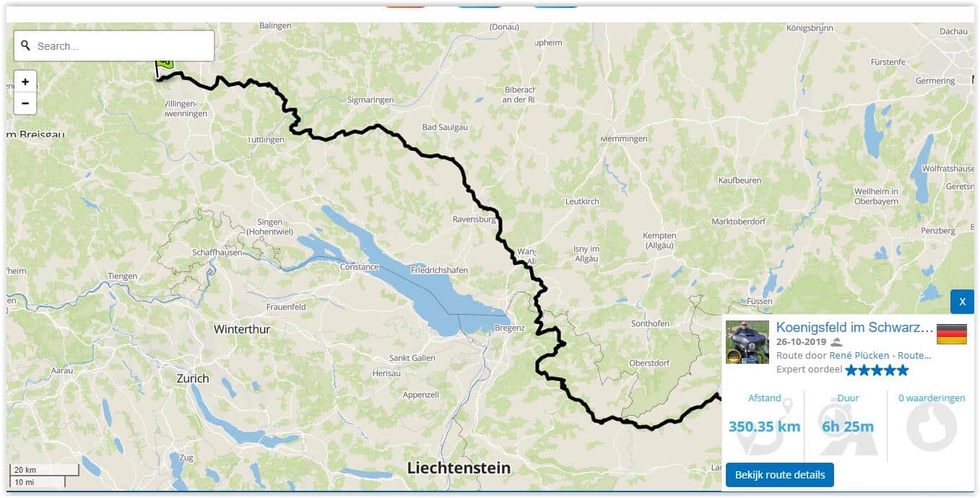Open Bekijk route details
Screen dimensions: 980x498
(x=780, y=475)
